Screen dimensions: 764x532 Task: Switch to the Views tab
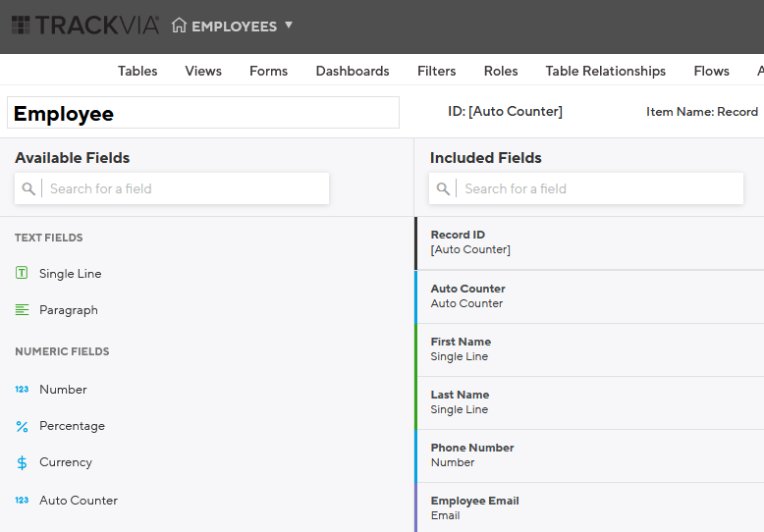coord(203,71)
